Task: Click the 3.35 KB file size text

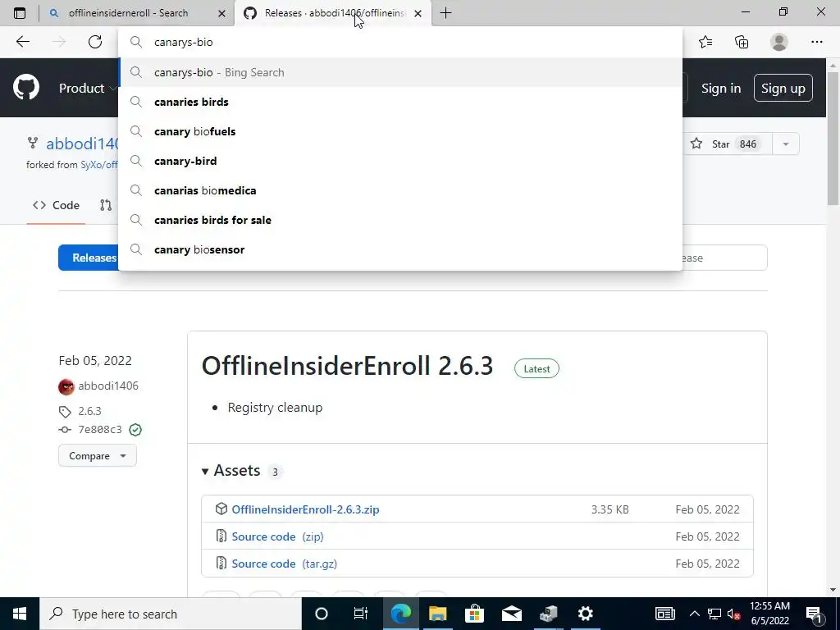Action: [610, 509]
